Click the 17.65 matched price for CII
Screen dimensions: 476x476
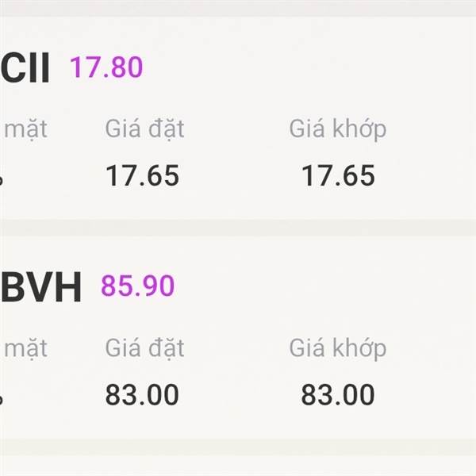tap(338, 175)
